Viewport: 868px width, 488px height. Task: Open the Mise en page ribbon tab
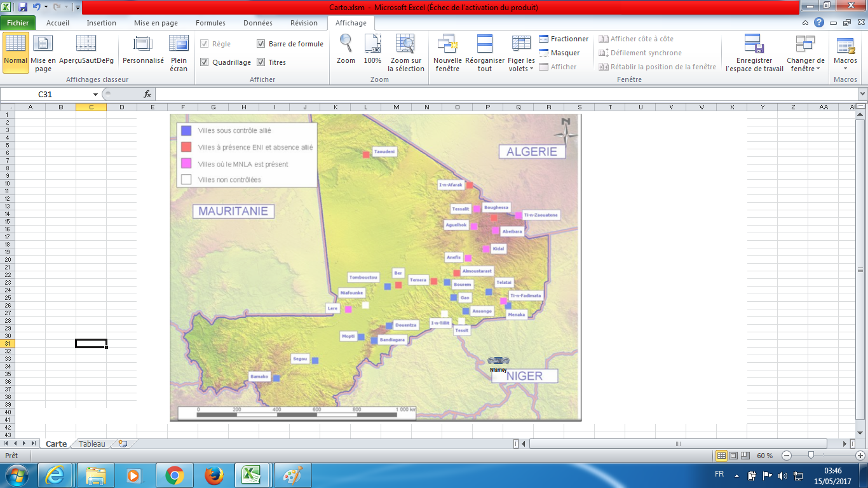click(156, 23)
